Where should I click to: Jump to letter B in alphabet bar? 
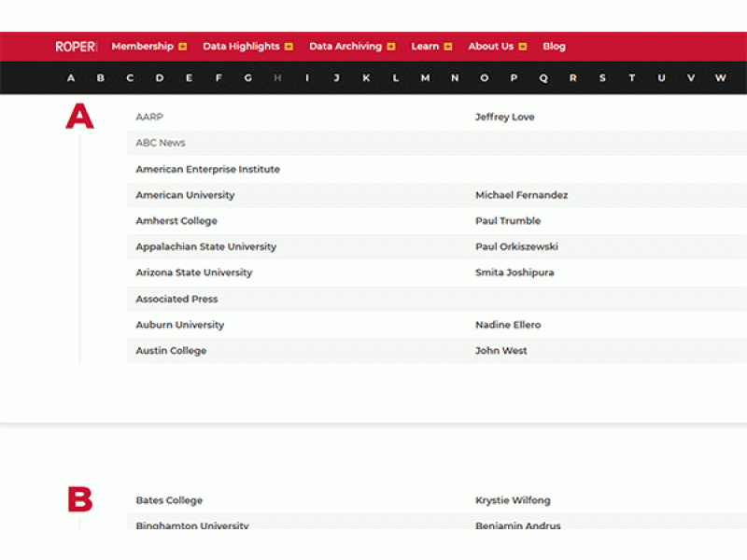tap(100, 78)
